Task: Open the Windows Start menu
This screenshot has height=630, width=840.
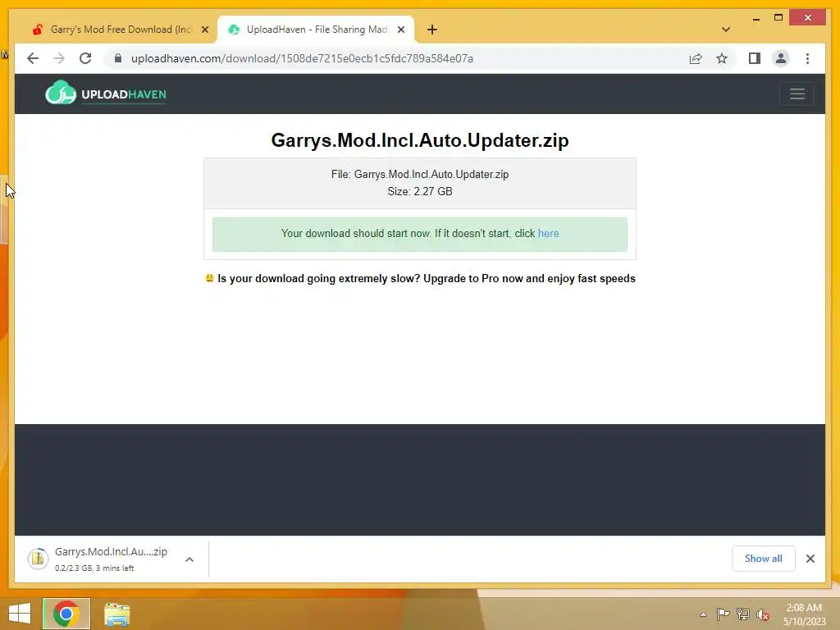Action: [x=20, y=614]
